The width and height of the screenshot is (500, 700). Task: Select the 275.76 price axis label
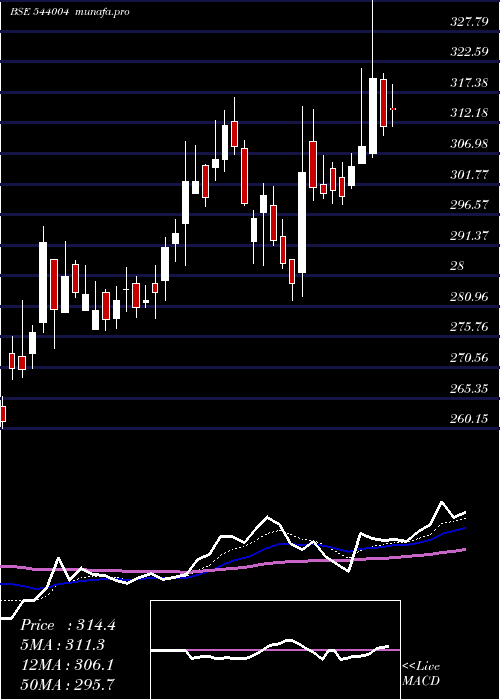[469, 327]
